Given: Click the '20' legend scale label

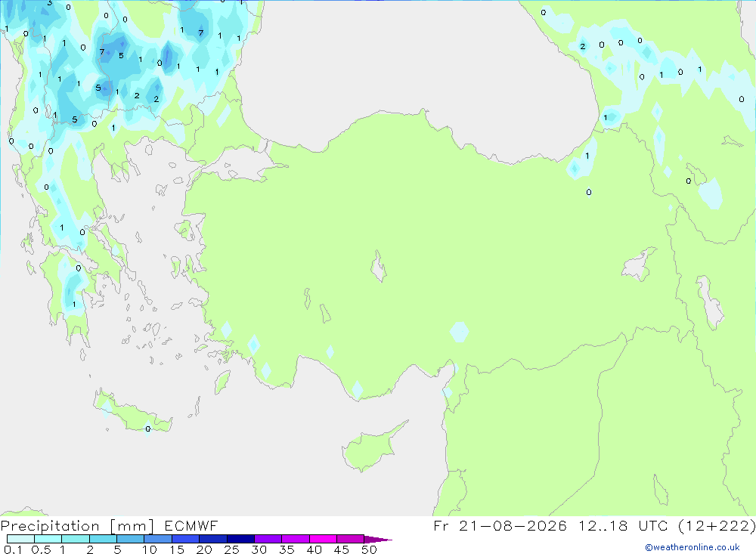Looking at the screenshot, I should coord(204,549).
